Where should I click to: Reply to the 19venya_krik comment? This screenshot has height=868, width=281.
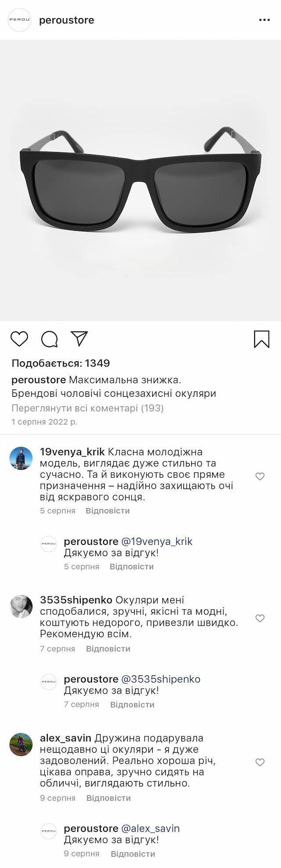point(108,511)
